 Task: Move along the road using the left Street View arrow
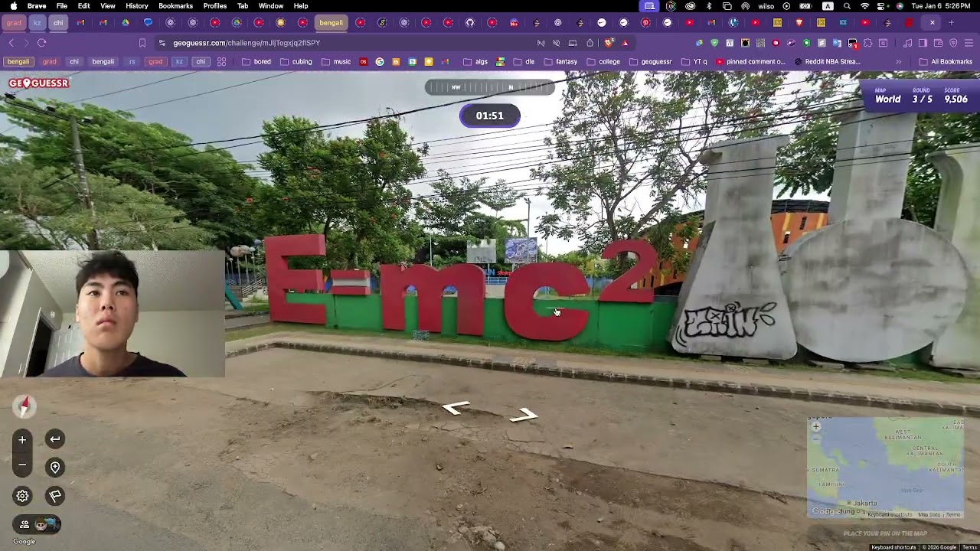[456, 409]
